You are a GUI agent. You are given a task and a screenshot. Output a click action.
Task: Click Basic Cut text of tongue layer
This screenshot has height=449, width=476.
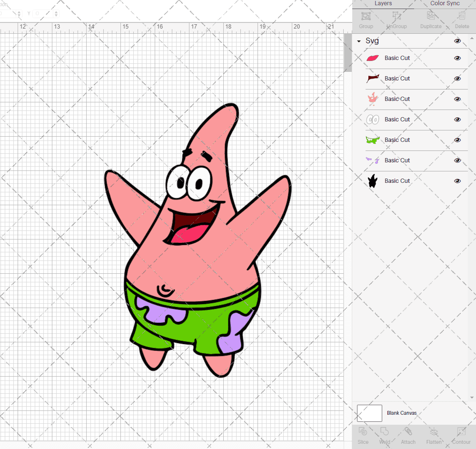click(x=397, y=58)
